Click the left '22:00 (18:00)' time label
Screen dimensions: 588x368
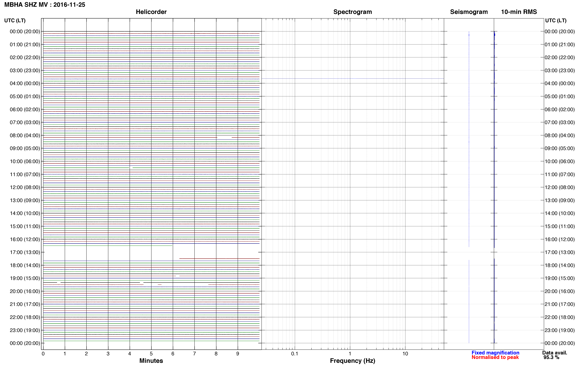(25, 317)
